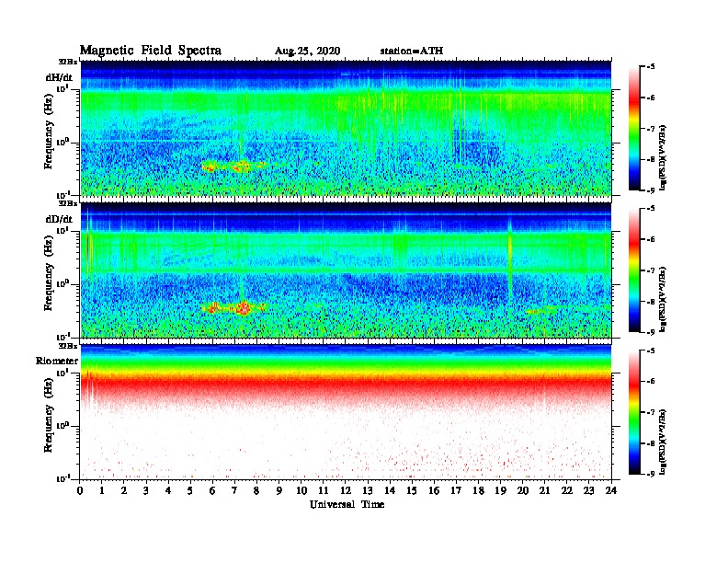Click the dH/dt panel color scale bar
Image resolution: width=728 pixels, height=563 pixels.
[x=634, y=128]
